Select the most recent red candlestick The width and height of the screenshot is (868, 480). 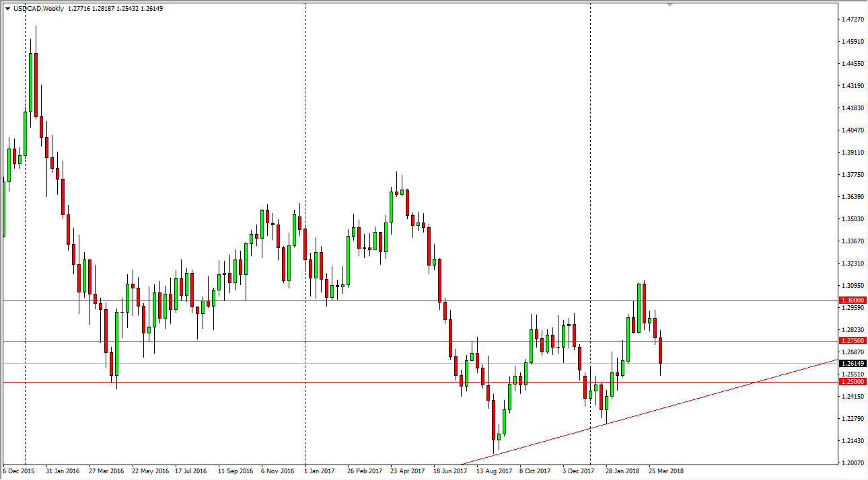point(660,350)
